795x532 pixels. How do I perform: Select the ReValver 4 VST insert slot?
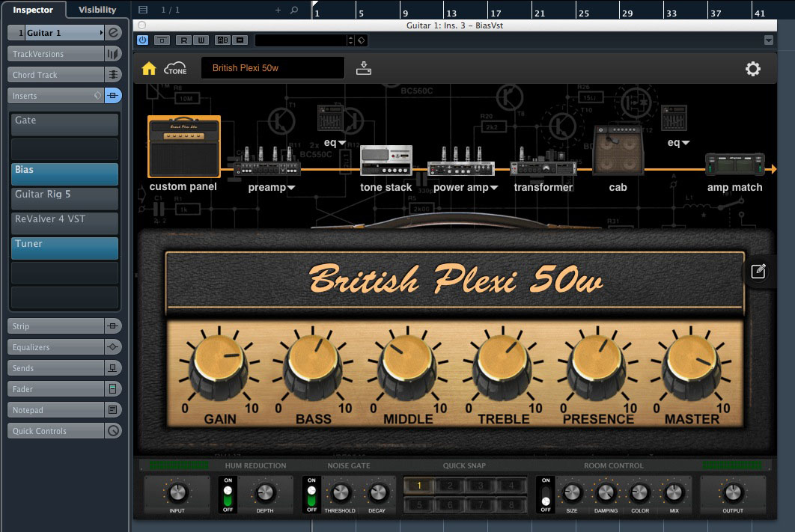point(64,223)
